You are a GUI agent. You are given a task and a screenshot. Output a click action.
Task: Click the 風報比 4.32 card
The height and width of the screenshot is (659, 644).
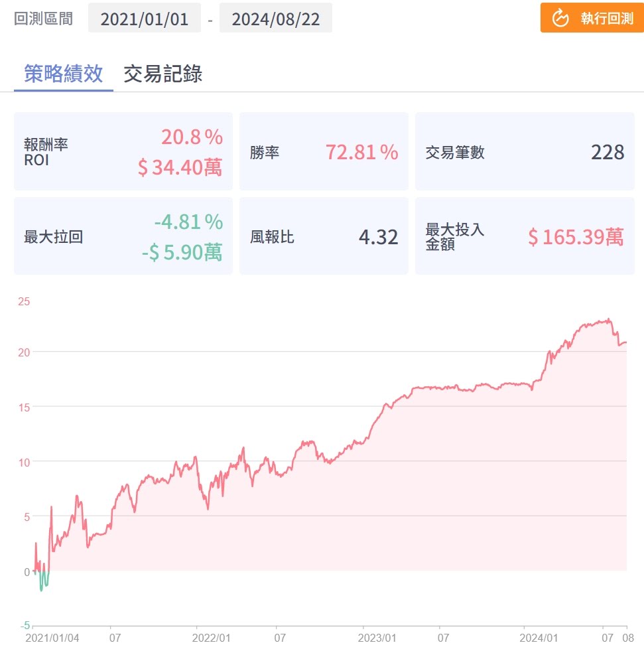(x=324, y=236)
